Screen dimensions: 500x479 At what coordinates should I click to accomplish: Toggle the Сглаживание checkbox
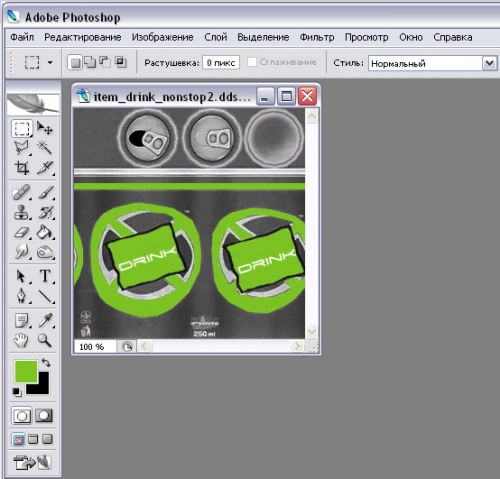click(x=252, y=62)
